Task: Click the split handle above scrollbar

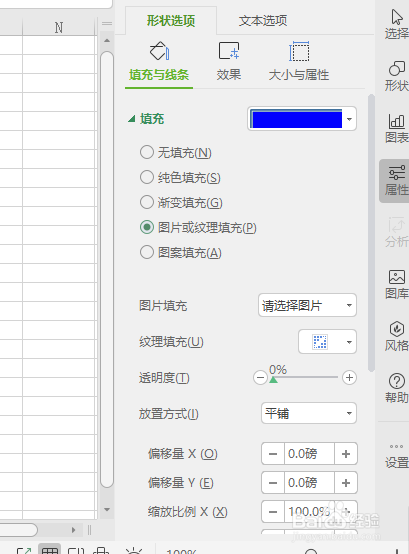Action: pyautogui.click(x=107, y=24)
